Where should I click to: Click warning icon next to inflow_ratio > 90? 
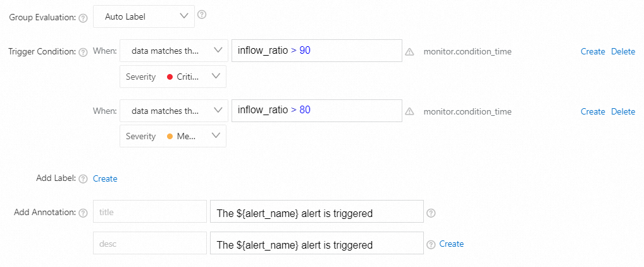[409, 52]
